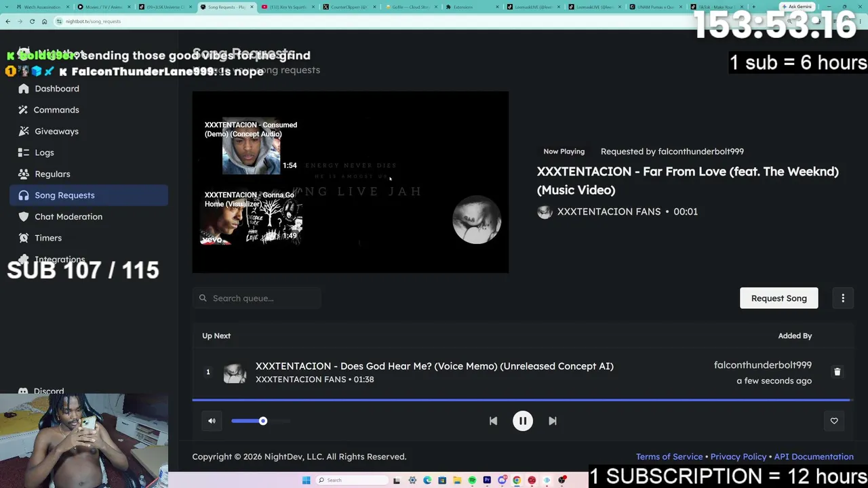Switch to the UNAM Pumas tab
The image size is (868, 488).
pos(655,7)
